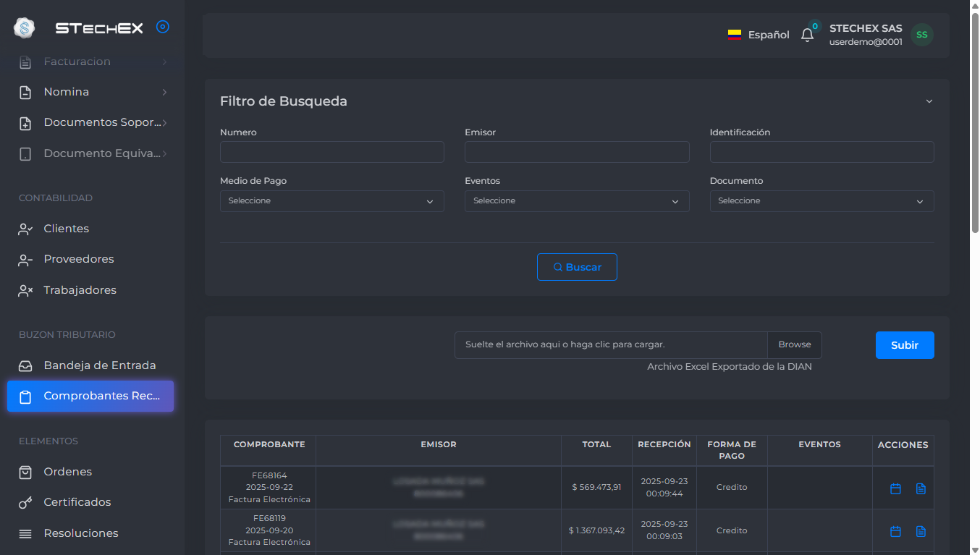Open document action icon for invoice FE68119

(921, 531)
